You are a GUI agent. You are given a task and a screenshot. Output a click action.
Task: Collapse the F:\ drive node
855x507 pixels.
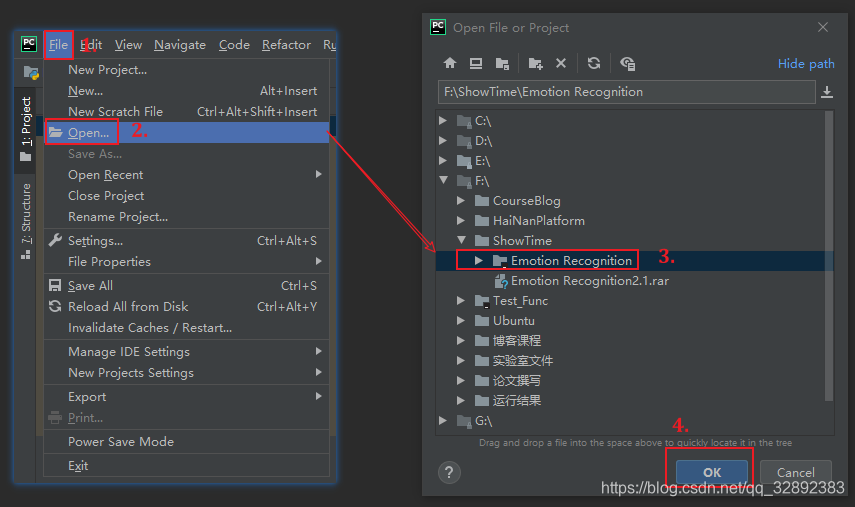tap(443, 180)
